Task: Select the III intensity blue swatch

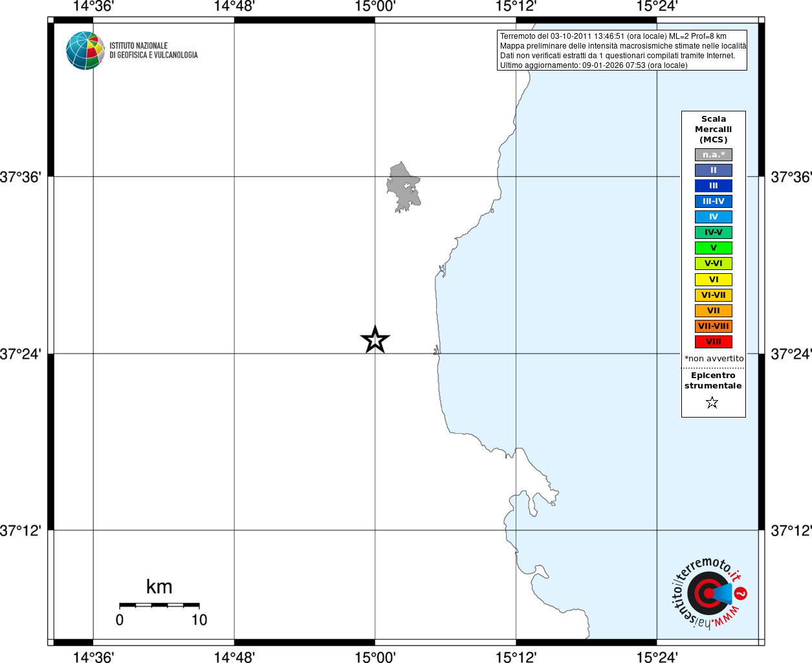Action: click(x=714, y=186)
